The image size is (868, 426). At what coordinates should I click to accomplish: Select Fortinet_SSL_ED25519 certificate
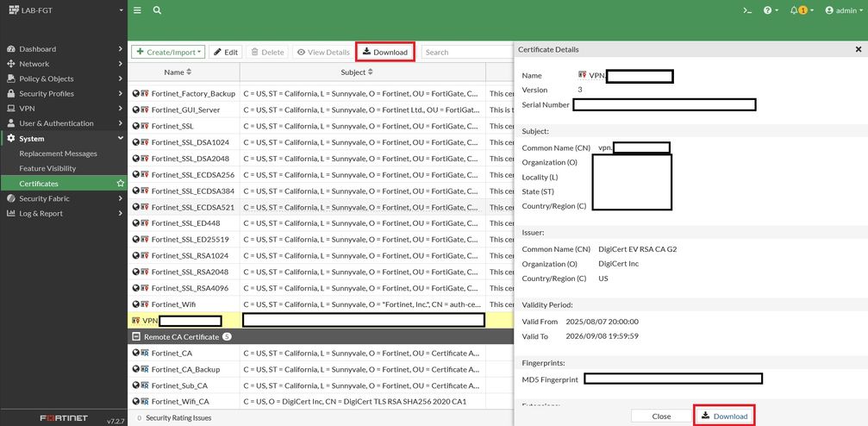[x=321, y=240]
